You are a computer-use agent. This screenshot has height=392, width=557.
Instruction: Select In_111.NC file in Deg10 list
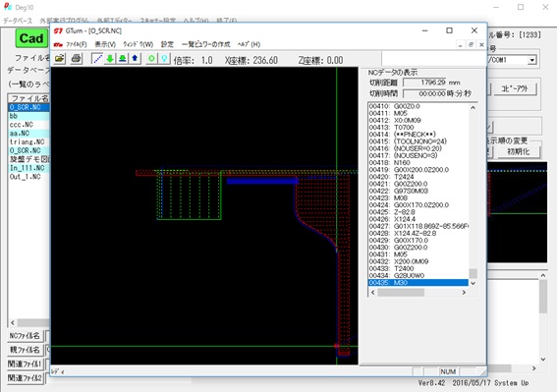(28, 168)
